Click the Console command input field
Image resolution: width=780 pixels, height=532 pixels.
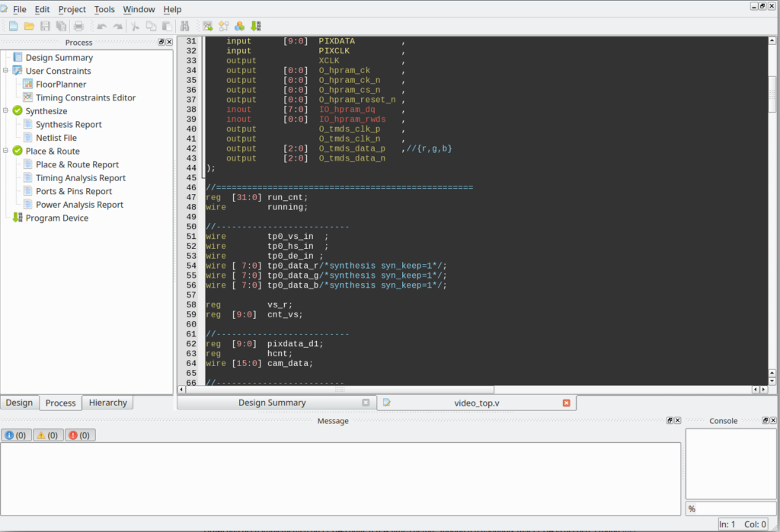pyautogui.click(x=730, y=508)
